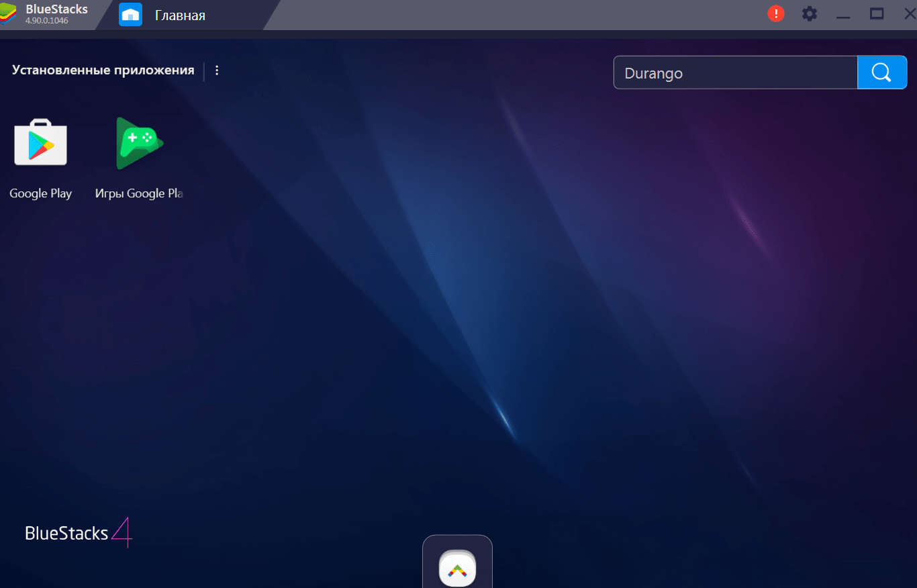Image resolution: width=917 pixels, height=588 pixels.
Task: Open the red alert notification icon
Action: coord(776,13)
